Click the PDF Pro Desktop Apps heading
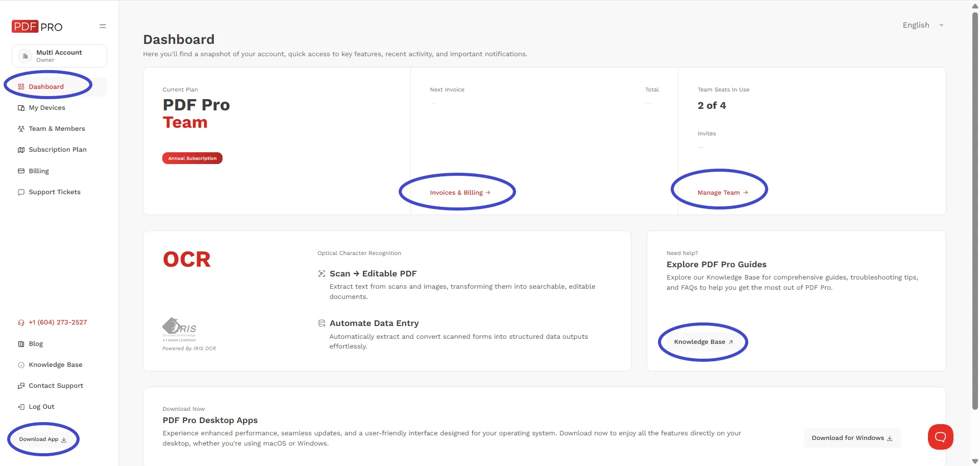Screen dimensions: 980x466 210,421
